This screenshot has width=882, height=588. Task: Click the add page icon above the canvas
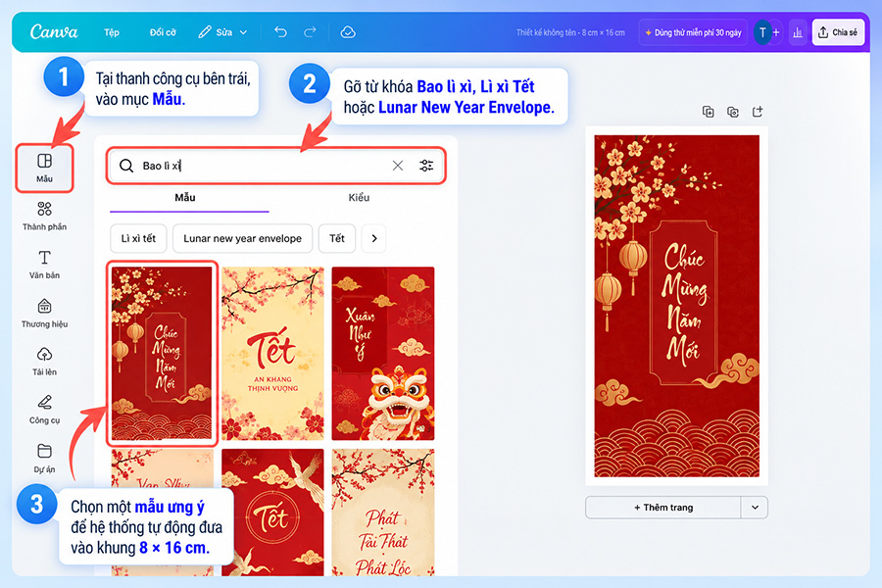(758, 112)
